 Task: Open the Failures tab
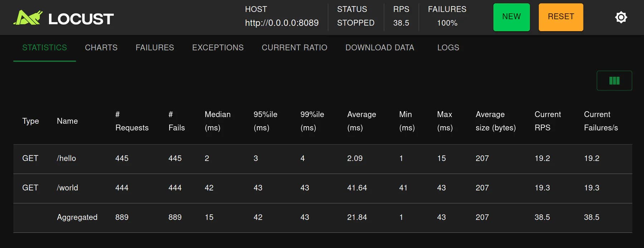click(155, 48)
